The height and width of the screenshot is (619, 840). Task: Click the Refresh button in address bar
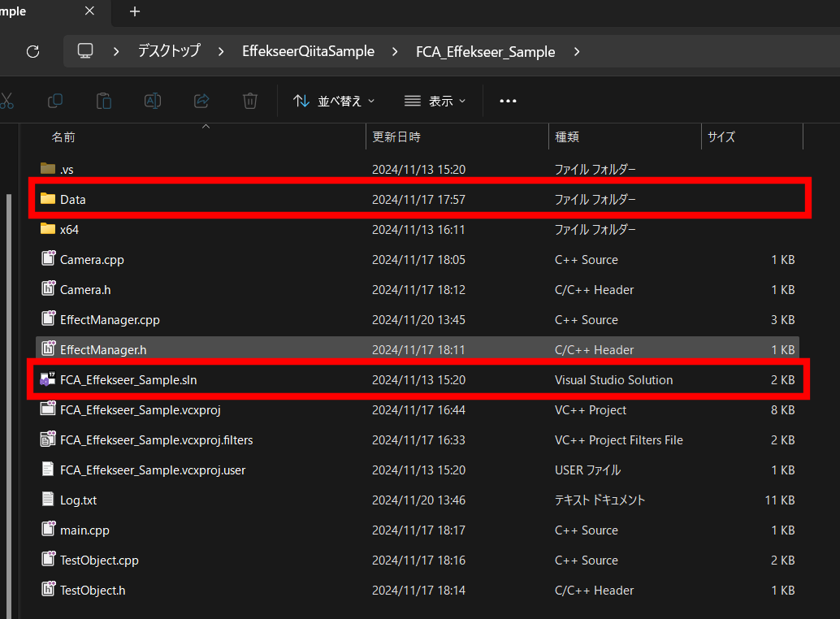tap(32, 51)
